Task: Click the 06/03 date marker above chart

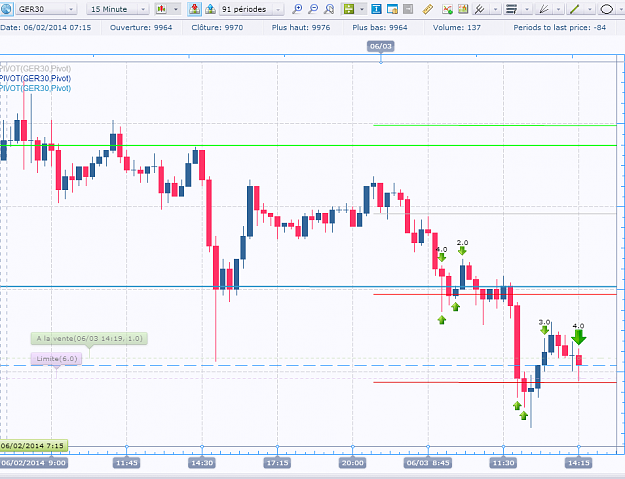Action: coord(381,46)
